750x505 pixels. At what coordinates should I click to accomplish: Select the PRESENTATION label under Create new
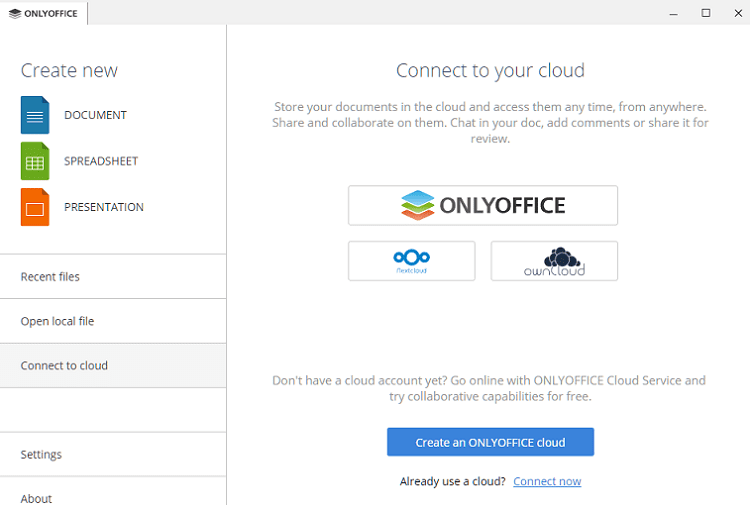(104, 207)
